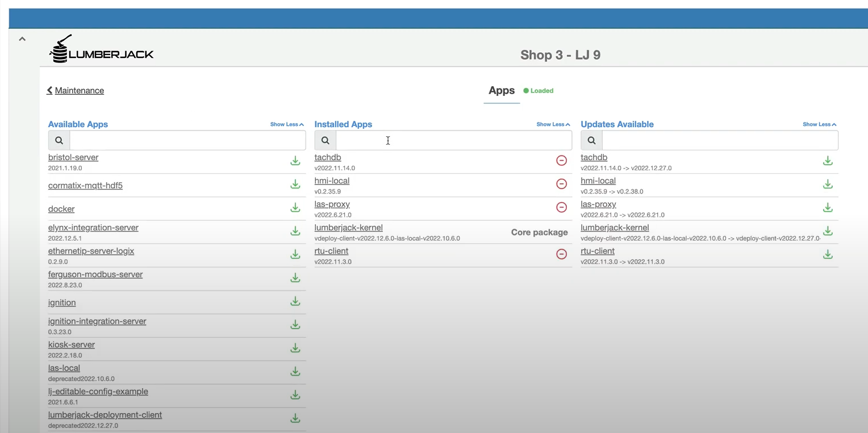Open installed rtu-client link
Viewport: 868px width, 433px height.
(331, 251)
